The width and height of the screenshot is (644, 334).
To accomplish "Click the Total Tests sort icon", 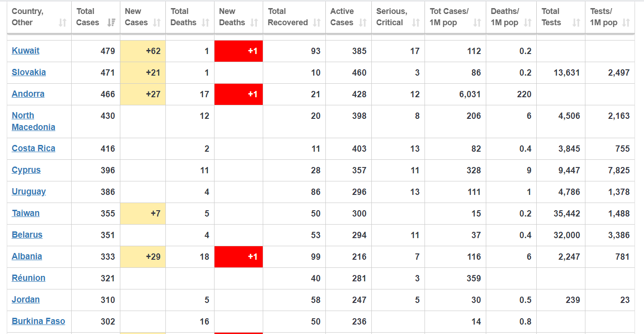I will coord(576,23).
